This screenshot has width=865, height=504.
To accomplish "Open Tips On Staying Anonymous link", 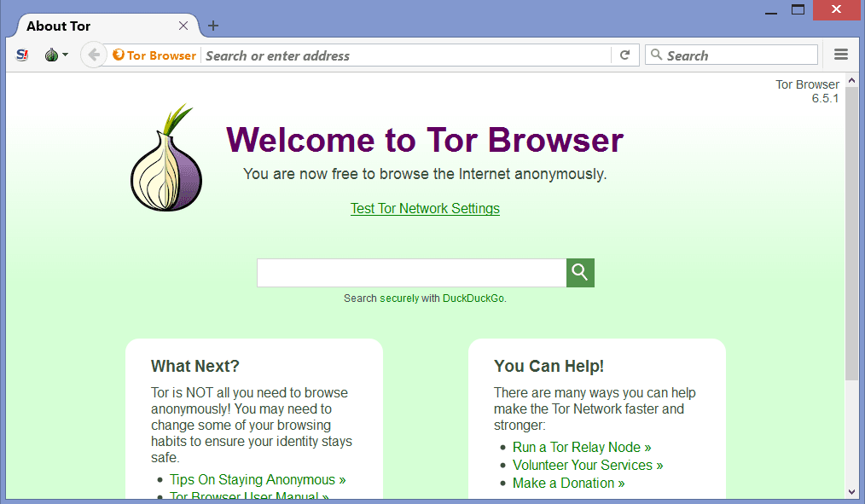I will coord(258,480).
